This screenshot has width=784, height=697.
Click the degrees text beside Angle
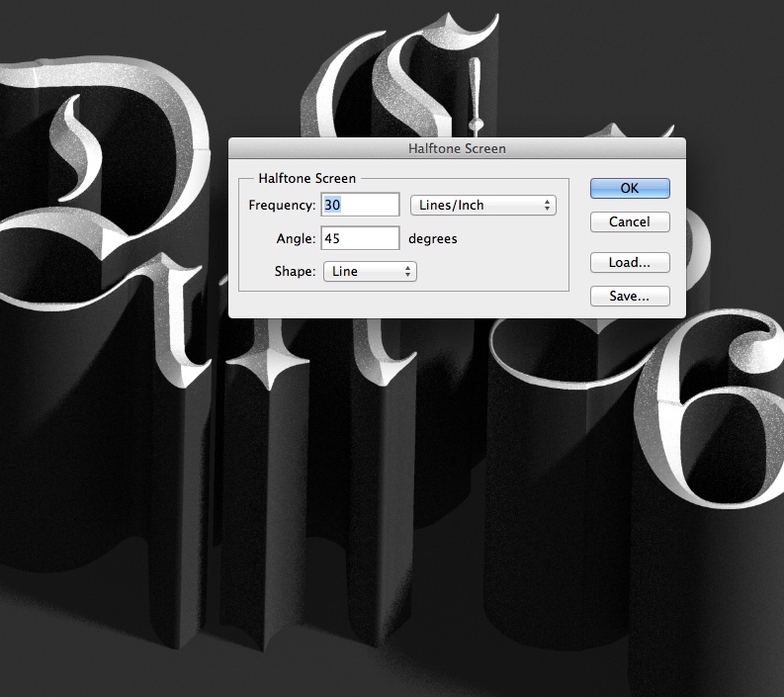point(433,238)
